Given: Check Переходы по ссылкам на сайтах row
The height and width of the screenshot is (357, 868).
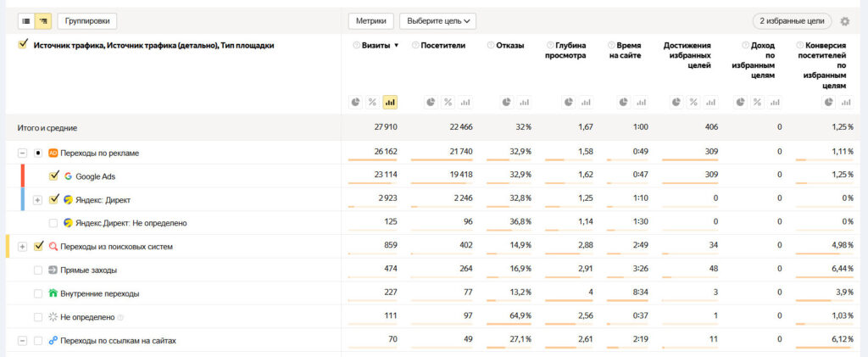Looking at the screenshot, I should [x=37, y=341].
